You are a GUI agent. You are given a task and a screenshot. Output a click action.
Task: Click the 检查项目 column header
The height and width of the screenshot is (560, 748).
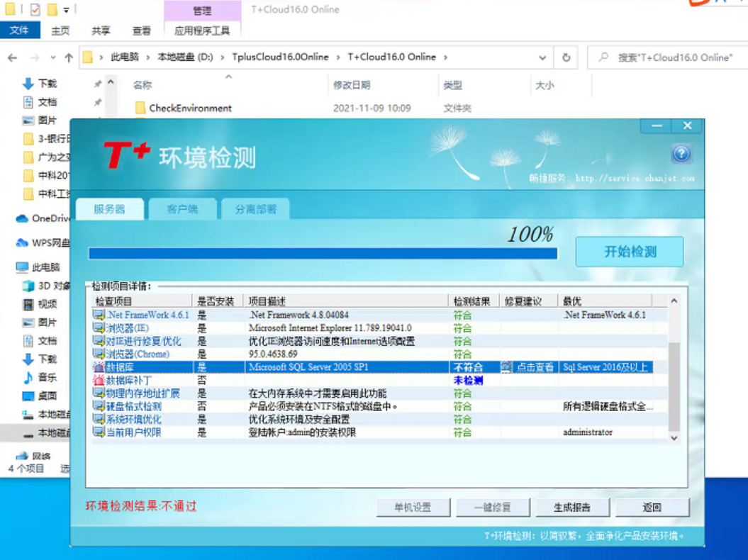click(142, 301)
